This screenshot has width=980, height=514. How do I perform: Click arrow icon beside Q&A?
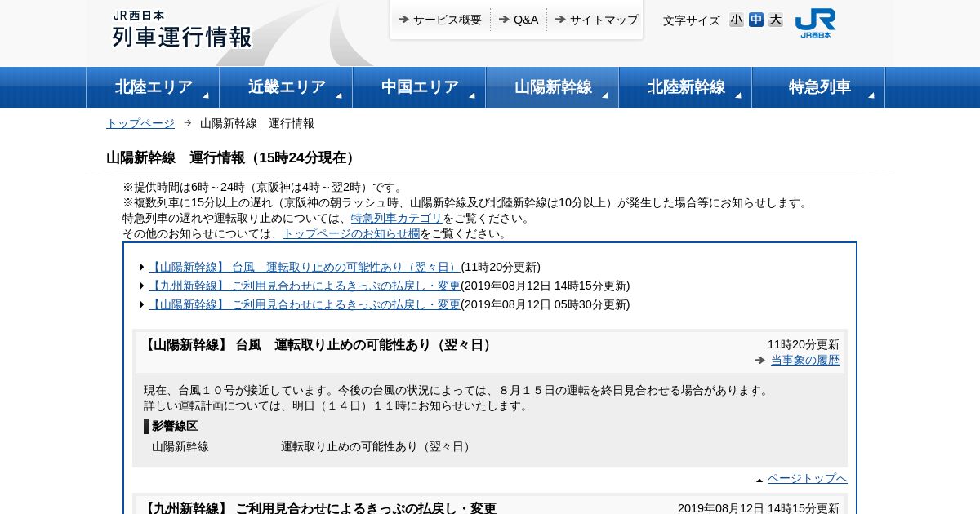(x=504, y=19)
